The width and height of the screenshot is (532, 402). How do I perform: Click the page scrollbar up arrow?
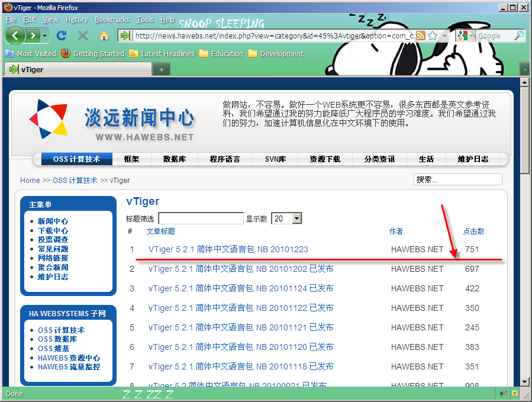tap(524, 82)
